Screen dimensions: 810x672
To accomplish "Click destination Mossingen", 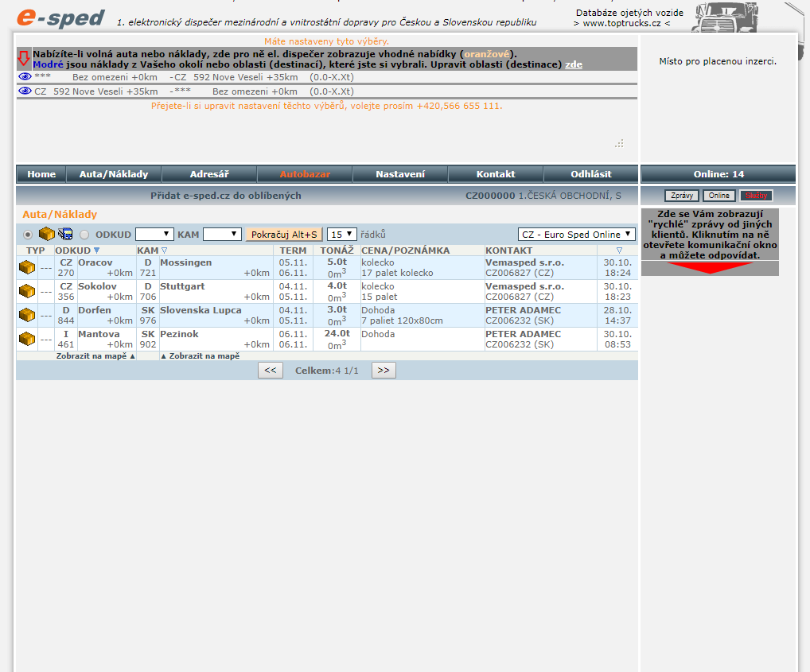I will coord(186,262).
